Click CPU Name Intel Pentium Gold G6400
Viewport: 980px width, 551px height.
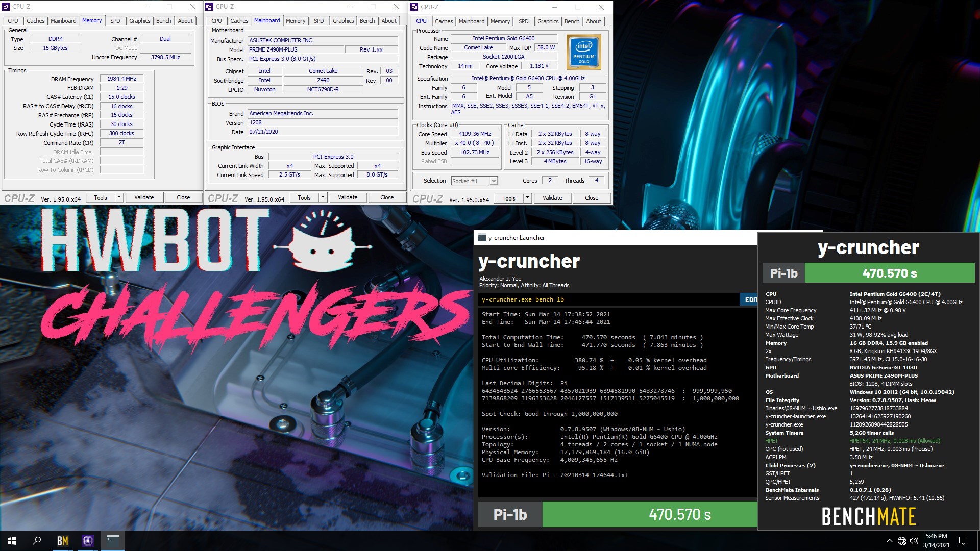point(503,38)
